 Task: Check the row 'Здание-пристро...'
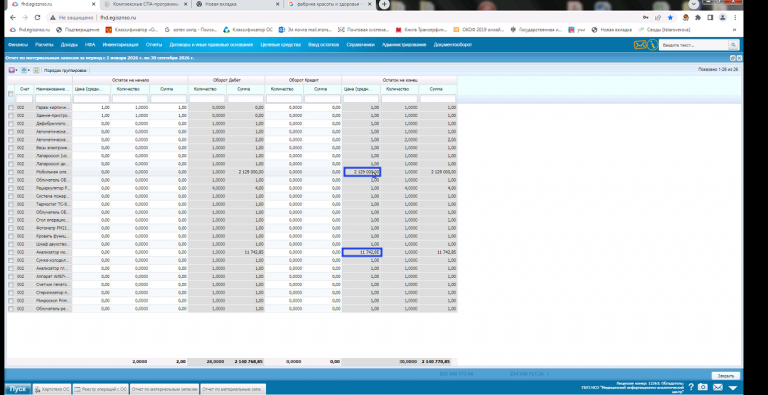[11, 115]
